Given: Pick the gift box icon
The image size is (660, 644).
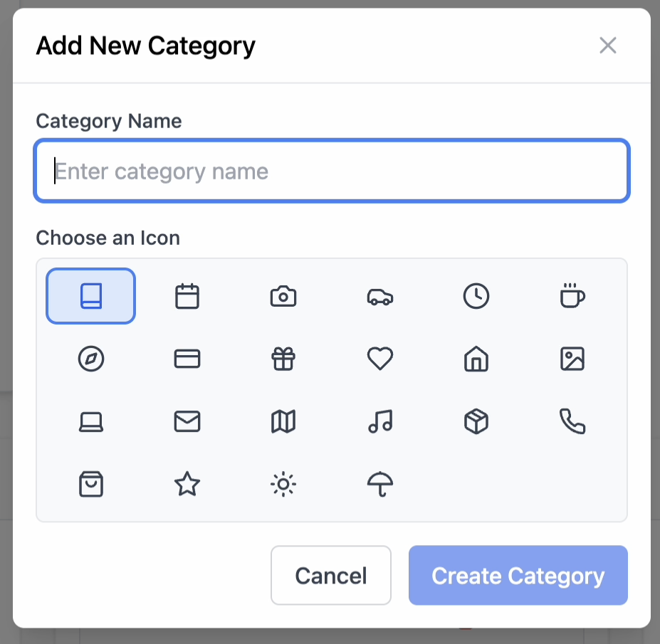Looking at the screenshot, I should click(x=283, y=359).
